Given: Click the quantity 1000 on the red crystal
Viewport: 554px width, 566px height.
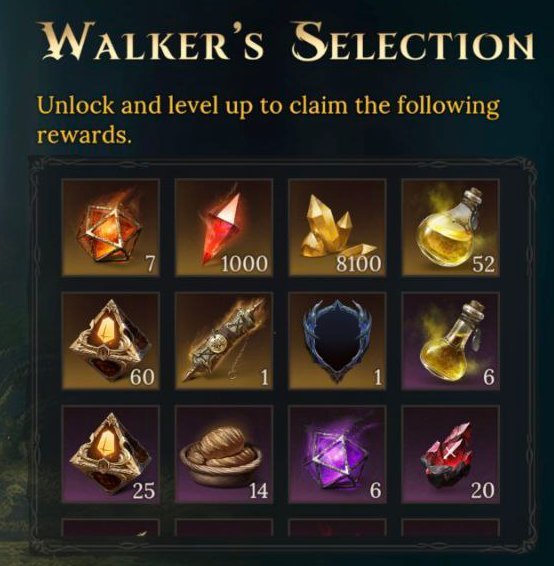Looking at the screenshot, I should [244, 264].
